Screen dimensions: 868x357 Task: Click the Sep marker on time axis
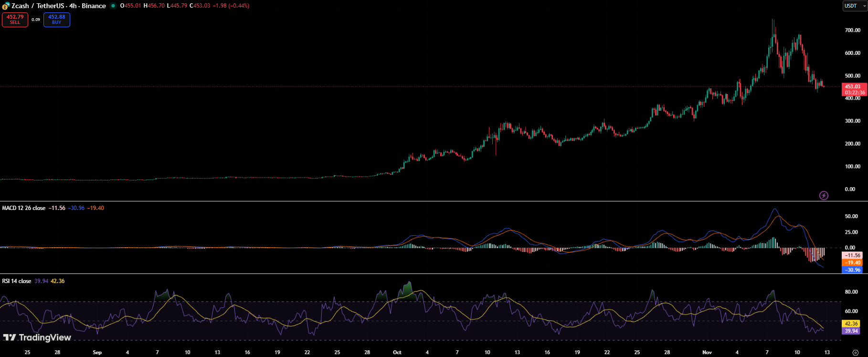point(97,352)
